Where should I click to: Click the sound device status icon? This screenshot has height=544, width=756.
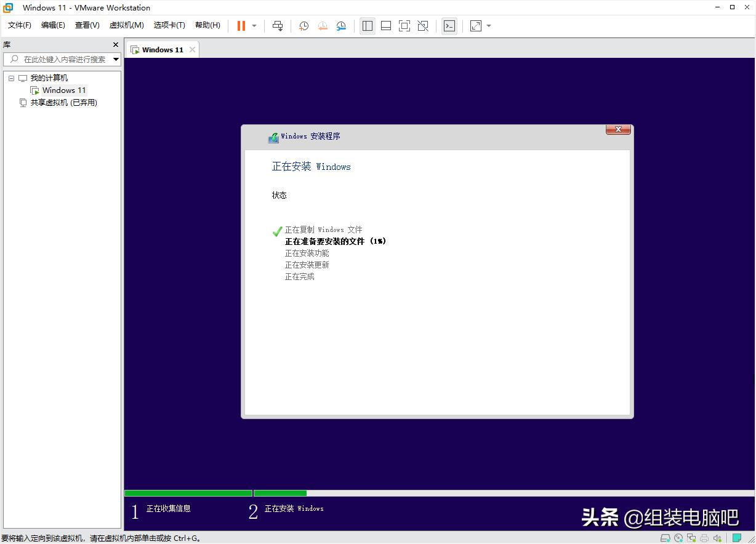[x=716, y=537]
